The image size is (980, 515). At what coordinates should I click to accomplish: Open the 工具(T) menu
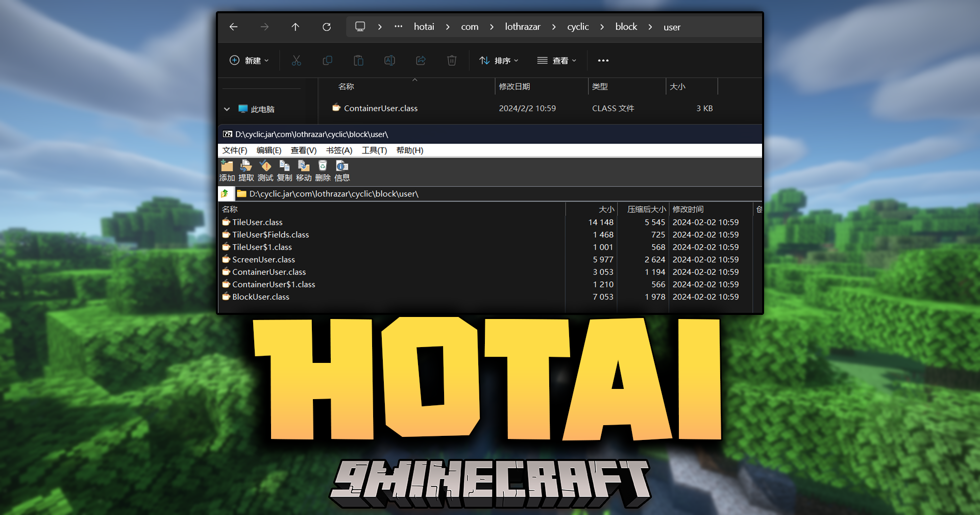374,151
